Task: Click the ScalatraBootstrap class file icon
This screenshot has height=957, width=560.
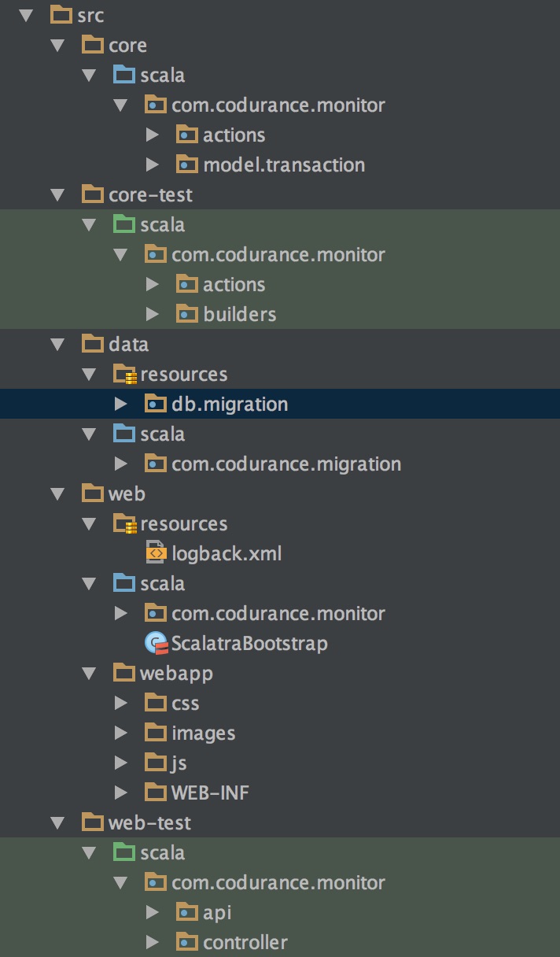Action: coord(157,644)
